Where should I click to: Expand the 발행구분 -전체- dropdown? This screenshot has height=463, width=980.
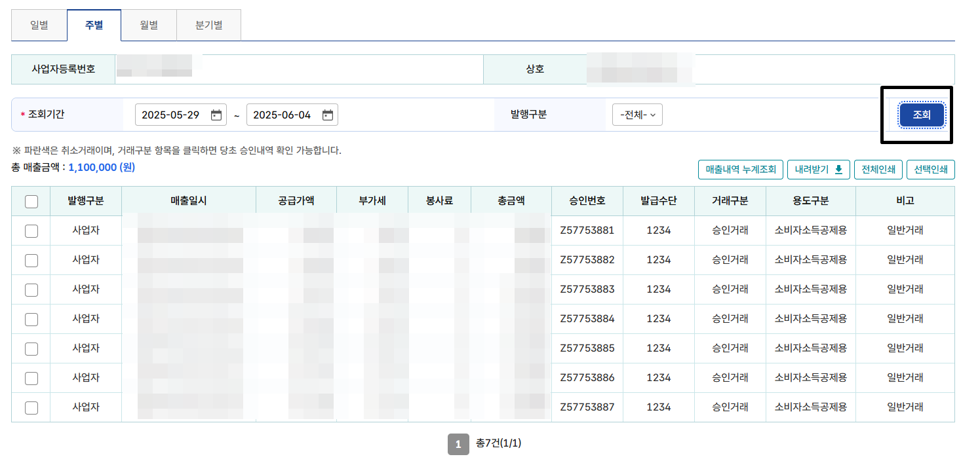(637, 115)
